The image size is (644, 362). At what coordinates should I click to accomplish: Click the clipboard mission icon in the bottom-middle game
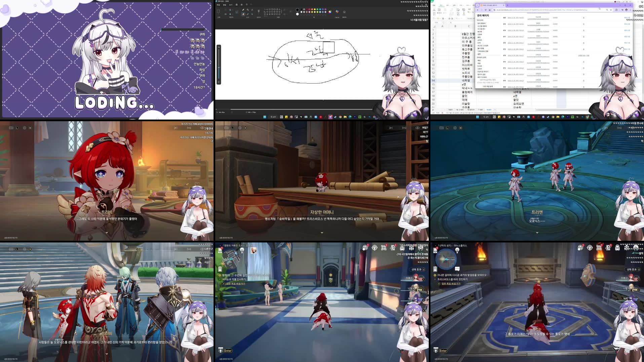coord(220,269)
